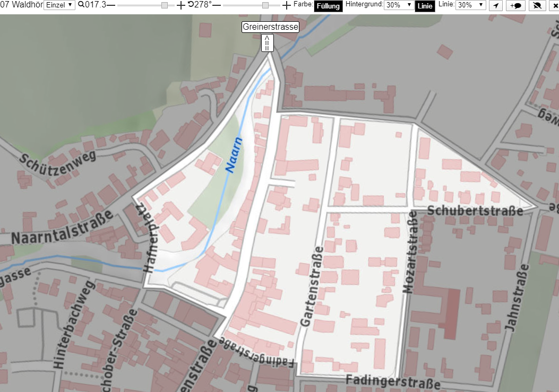The height and width of the screenshot is (392, 559).
Task: Open the Linie 30% dropdown
Action: (470, 5)
